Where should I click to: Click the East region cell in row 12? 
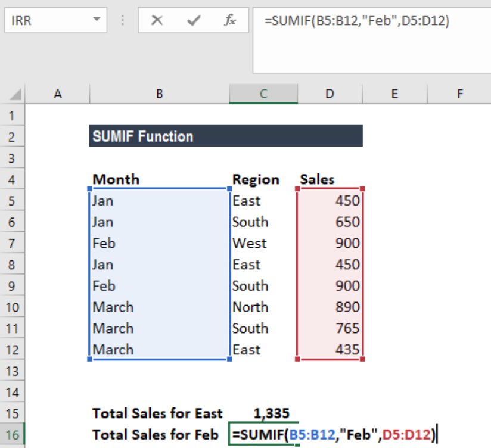click(x=263, y=350)
